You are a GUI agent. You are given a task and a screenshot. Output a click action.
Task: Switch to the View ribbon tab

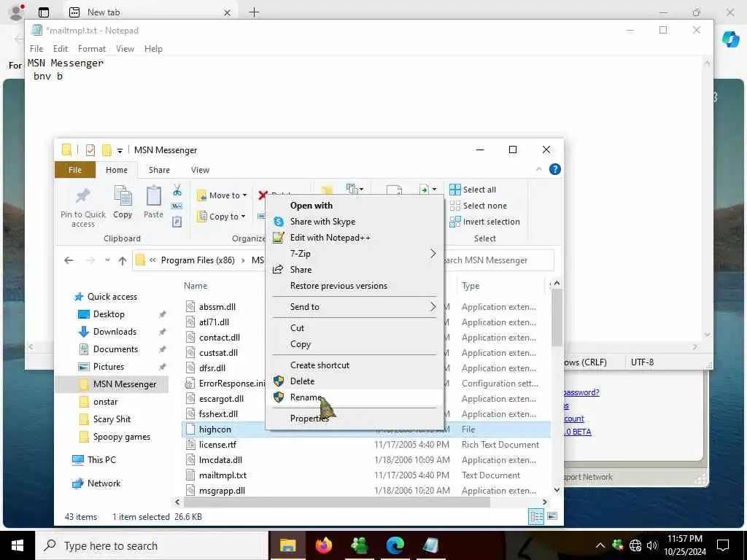(200, 170)
